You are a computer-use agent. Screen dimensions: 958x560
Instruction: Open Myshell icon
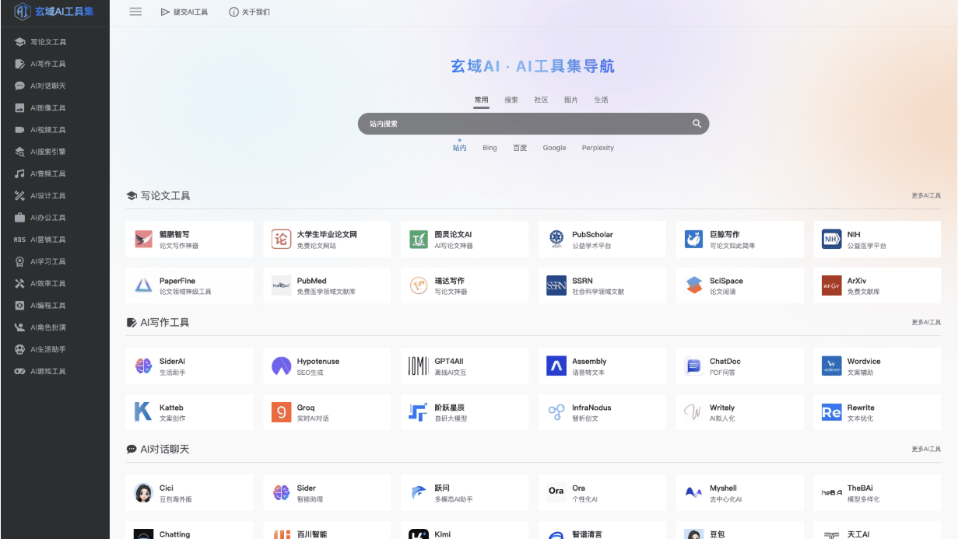tap(693, 493)
